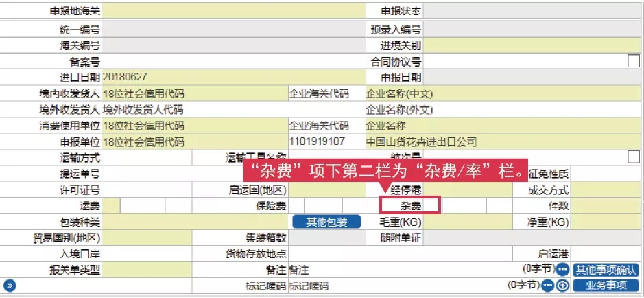Focus 消费使用单位 18位社会信用代码 field

coord(195,126)
